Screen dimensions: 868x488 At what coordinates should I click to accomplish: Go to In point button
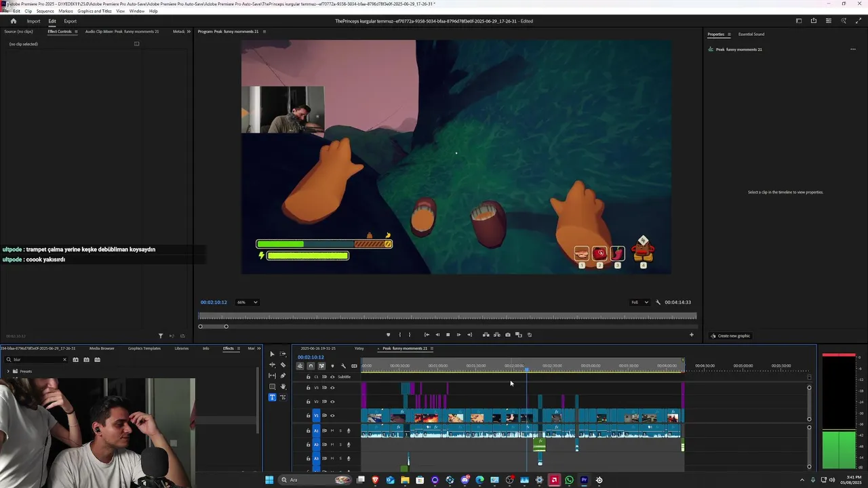427,335
